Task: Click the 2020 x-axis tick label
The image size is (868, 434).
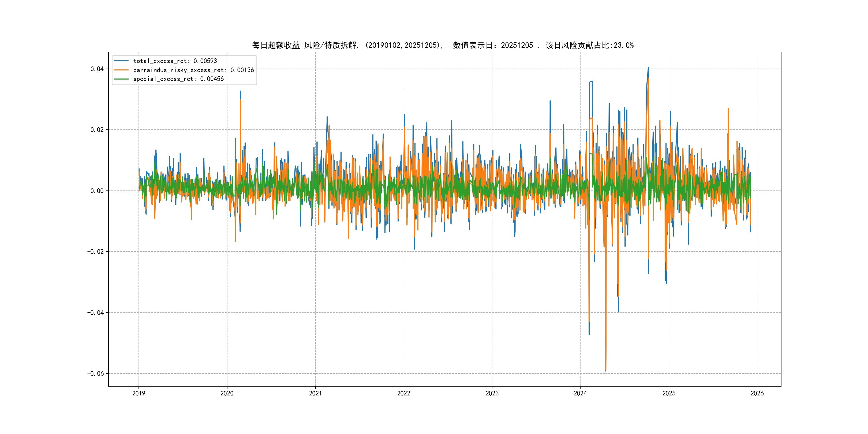Action: [x=227, y=393]
